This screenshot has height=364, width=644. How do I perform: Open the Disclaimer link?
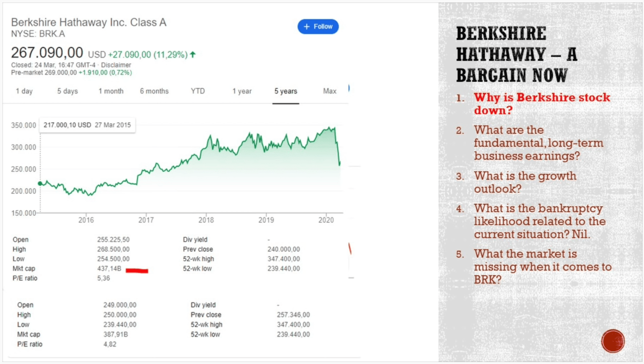click(x=116, y=65)
